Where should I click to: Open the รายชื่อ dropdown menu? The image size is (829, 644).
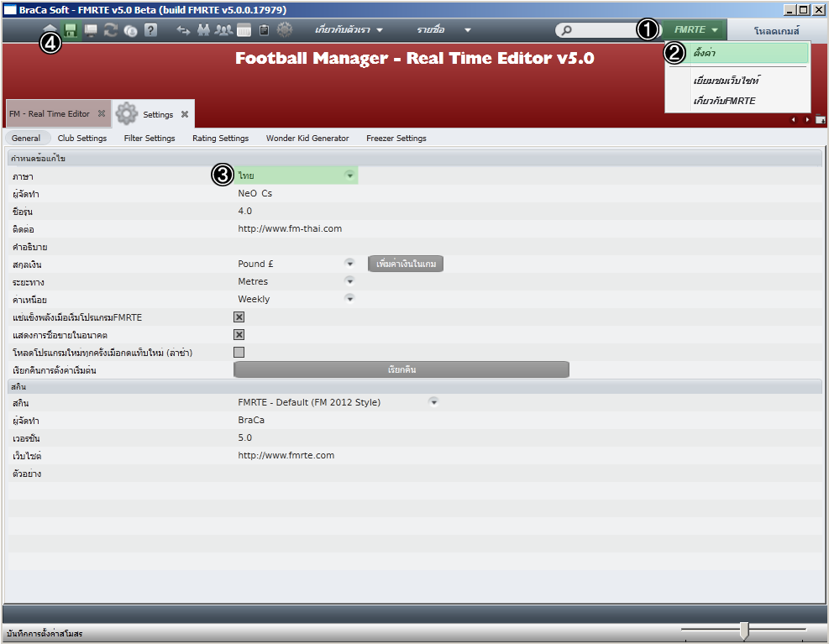(x=443, y=30)
